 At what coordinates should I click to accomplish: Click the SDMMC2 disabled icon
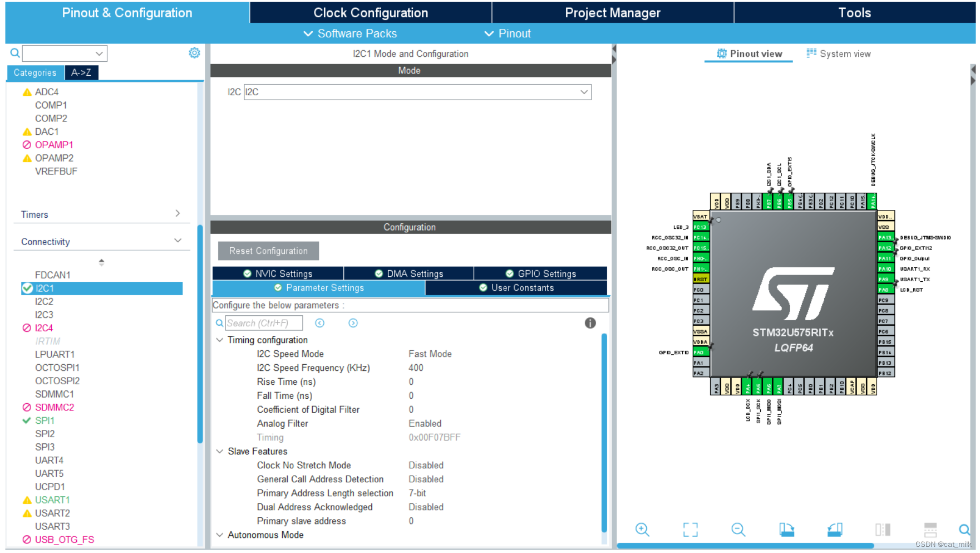coord(27,407)
